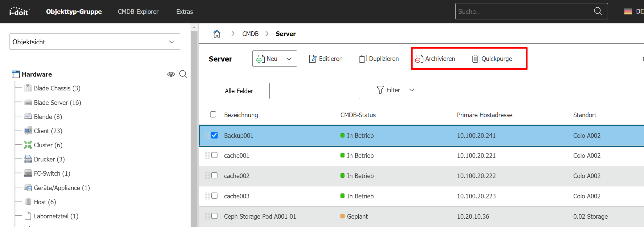Go to home via breadcrumb house icon

point(217,34)
